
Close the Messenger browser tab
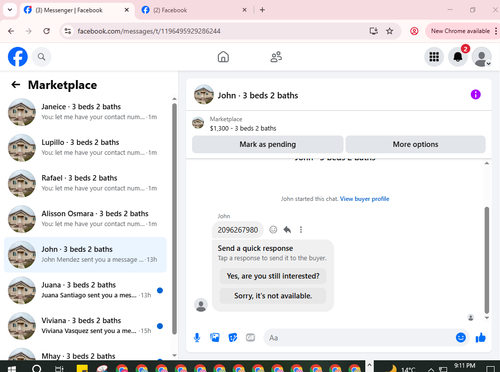coord(127,10)
